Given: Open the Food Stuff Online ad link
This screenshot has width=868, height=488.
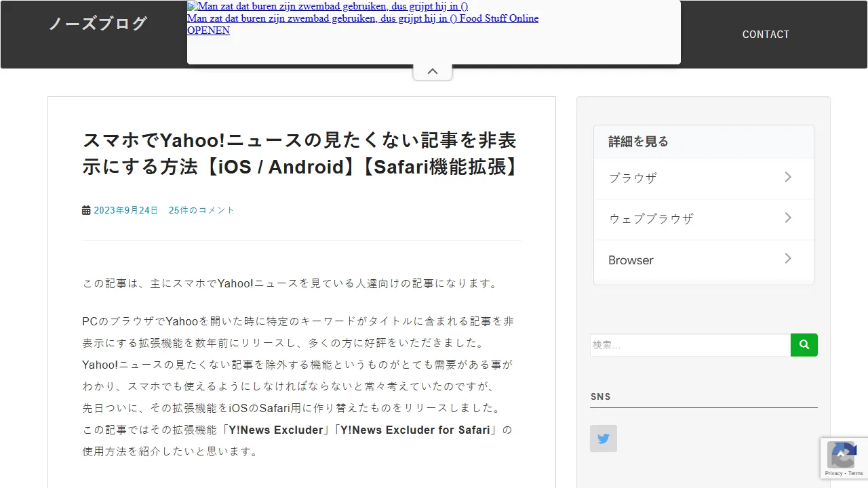Looking at the screenshot, I should pos(362,18).
